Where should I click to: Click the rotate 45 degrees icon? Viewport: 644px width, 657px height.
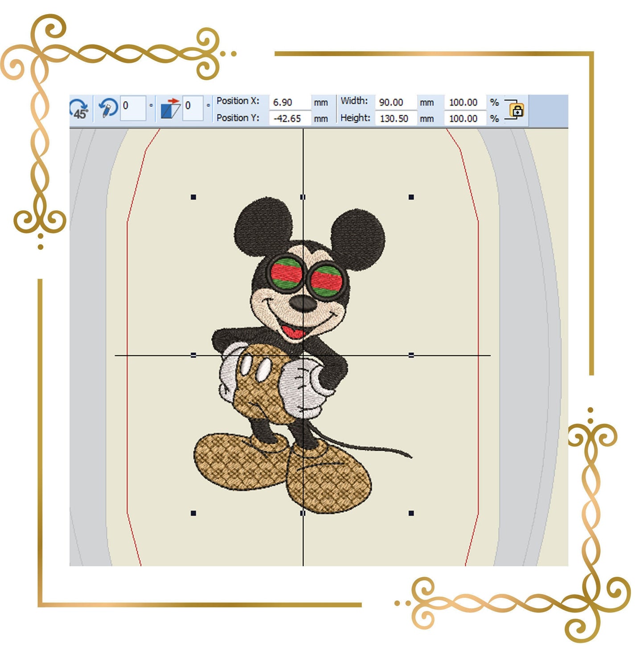click(79, 109)
